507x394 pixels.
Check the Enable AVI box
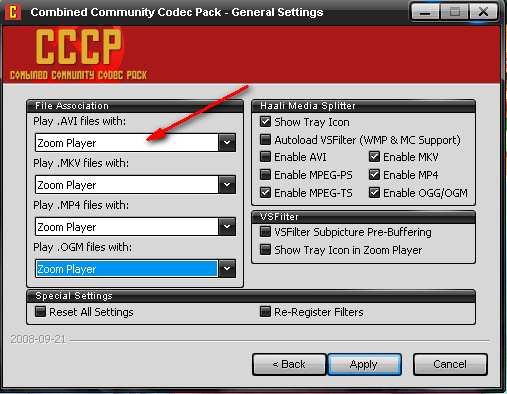tap(265, 157)
